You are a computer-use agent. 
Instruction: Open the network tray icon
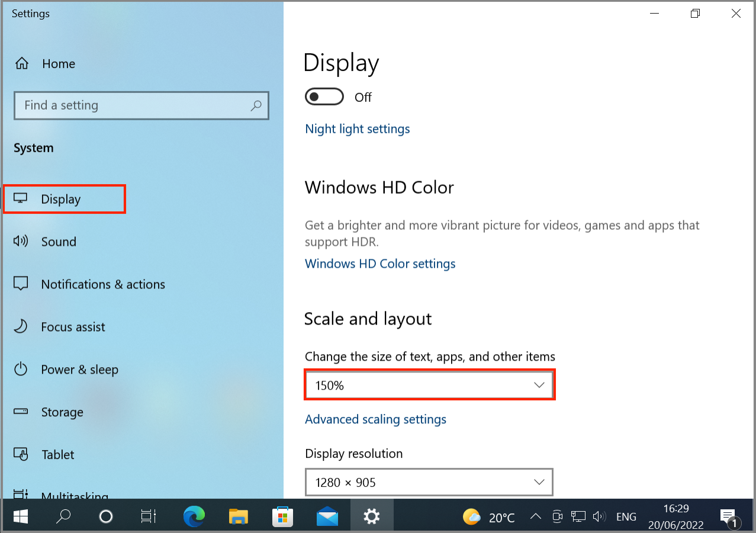(578, 517)
